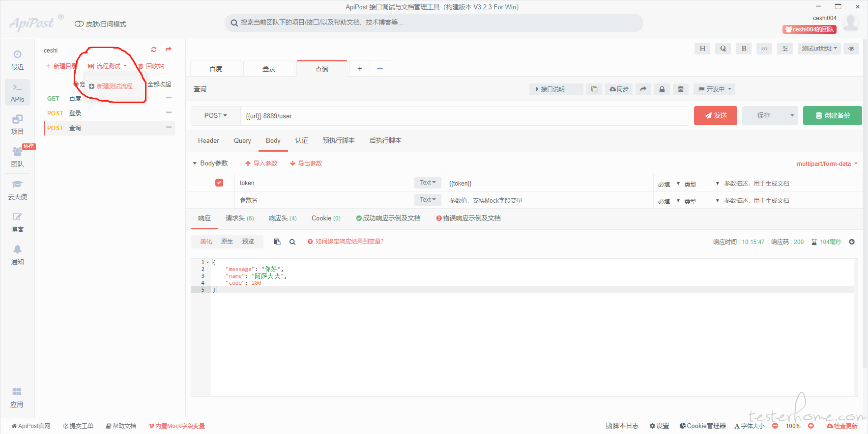Select the POST 登录 API row
This screenshot has height=434, width=868.
(x=109, y=113)
